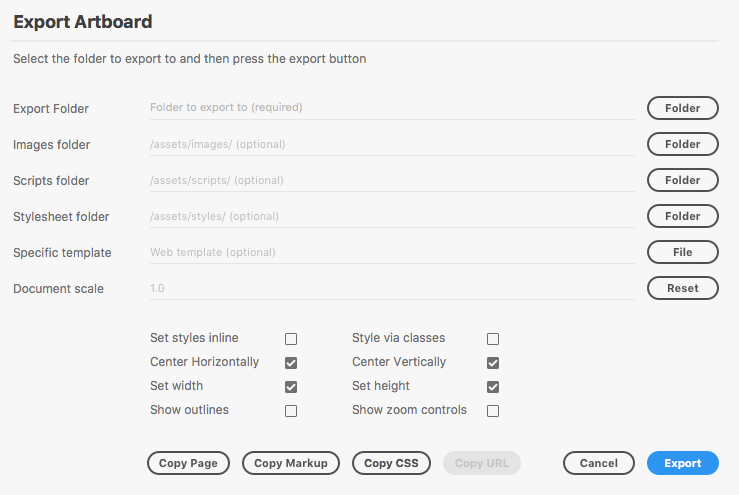This screenshot has width=739, height=495.
Task: Enable the Show zoom controls checkbox
Action: [493, 411]
